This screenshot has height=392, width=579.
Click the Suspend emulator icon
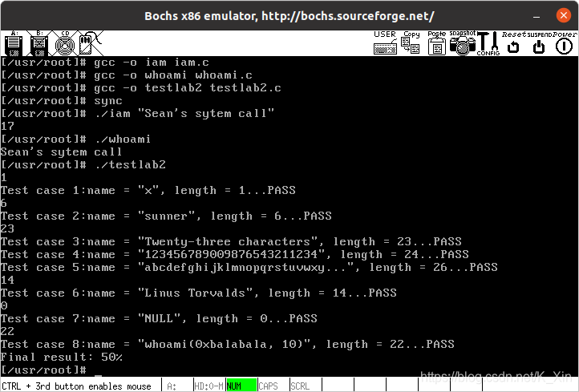pyautogui.click(x=539, y=42)
